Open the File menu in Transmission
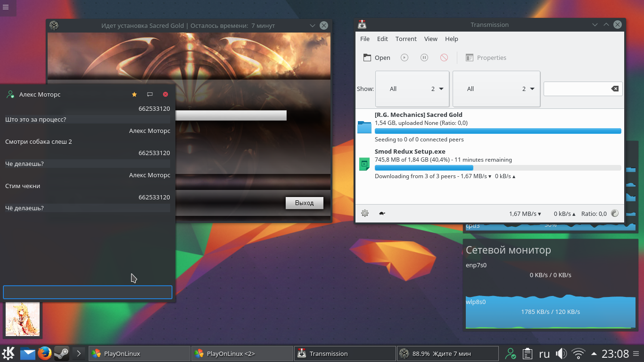This screenshot has height=362, width=644. pyautogui.click(x=365, y=39)
